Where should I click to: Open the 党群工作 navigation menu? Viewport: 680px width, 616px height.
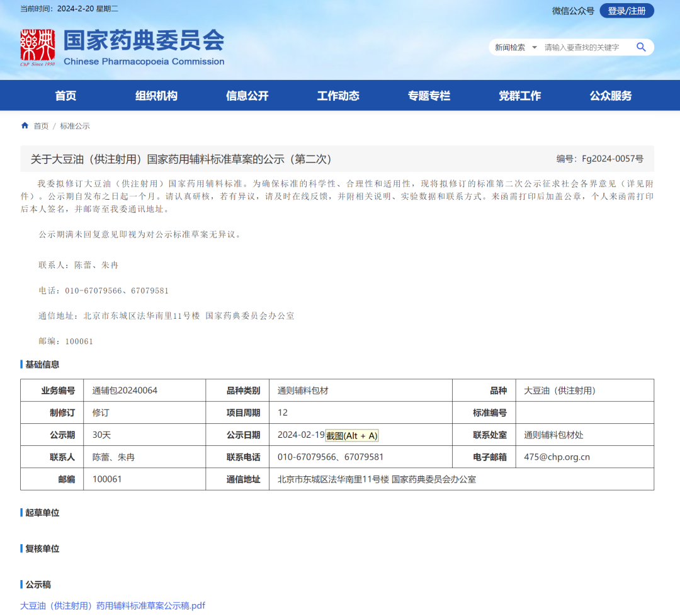point(519,96)
